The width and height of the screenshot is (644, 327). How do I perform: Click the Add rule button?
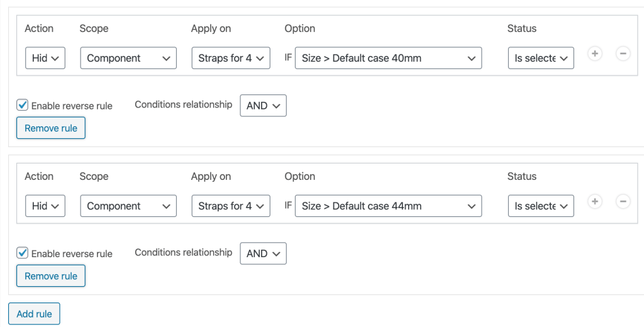click(x=34, y=314)
